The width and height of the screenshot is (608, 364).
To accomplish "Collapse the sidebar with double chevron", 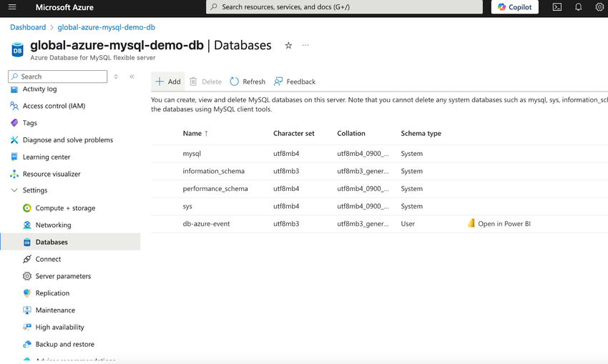I will pyautogui.click(x=132, y=77).
